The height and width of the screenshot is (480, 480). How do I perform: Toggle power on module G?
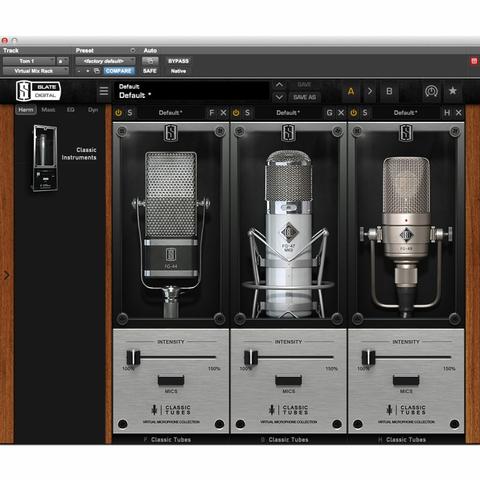pos(236,113)
